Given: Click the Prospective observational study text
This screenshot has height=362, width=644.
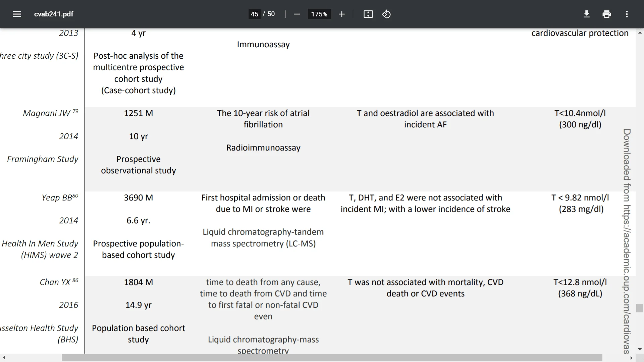Looking at the screenshot, I should coord(139,165).
